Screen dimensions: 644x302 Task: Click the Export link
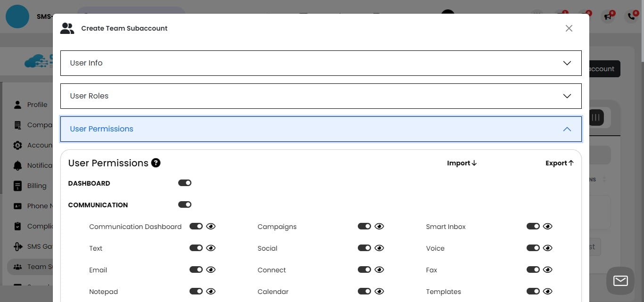coord(559,163)
